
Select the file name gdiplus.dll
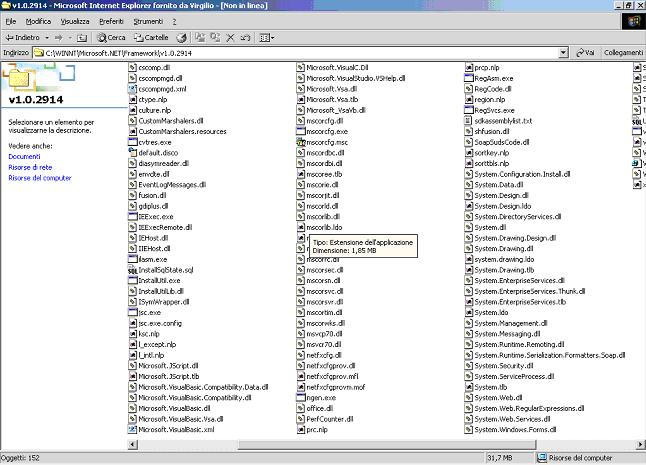point(153,206)
